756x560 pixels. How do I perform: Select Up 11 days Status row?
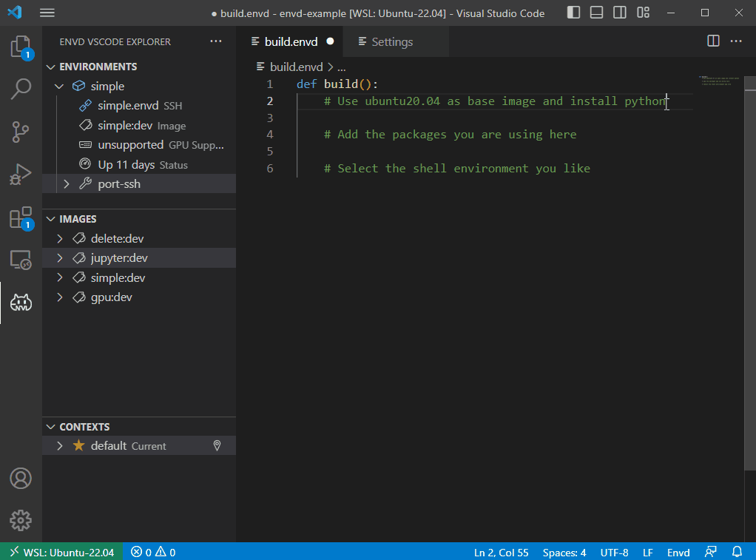click(x=139, y=164)
